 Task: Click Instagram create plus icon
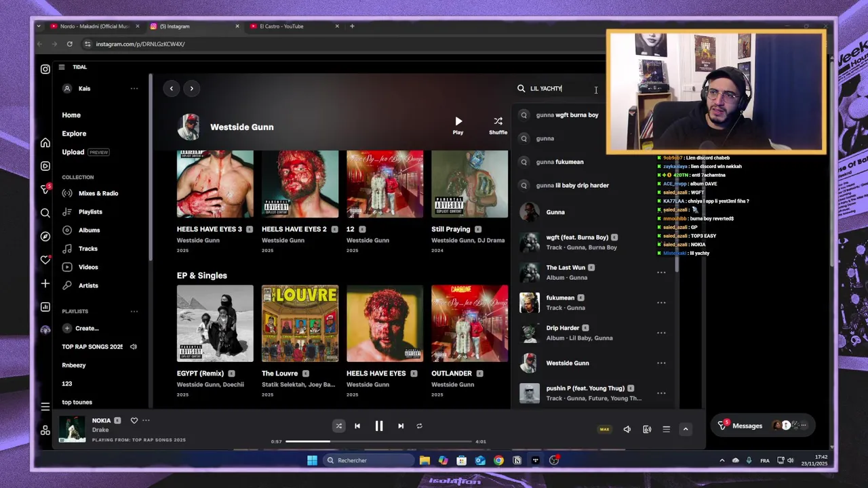(x=45, y=283)
